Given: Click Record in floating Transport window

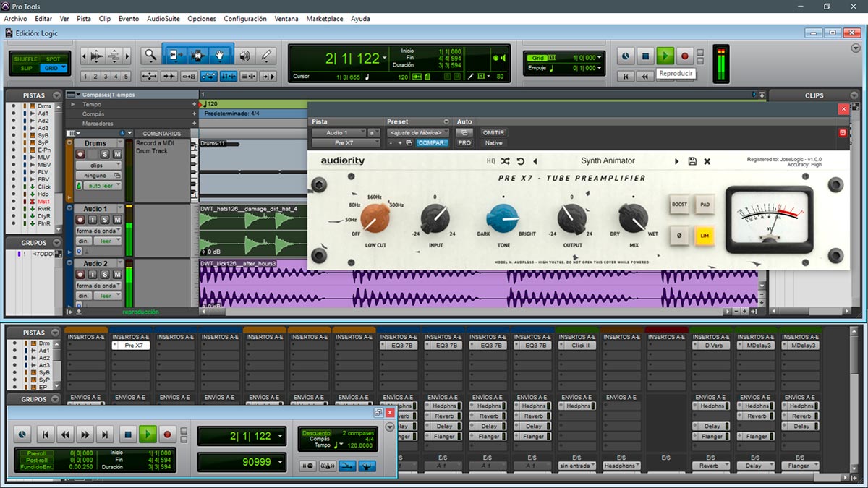Looking at the screenshot, I should click(x=168, y=435).
